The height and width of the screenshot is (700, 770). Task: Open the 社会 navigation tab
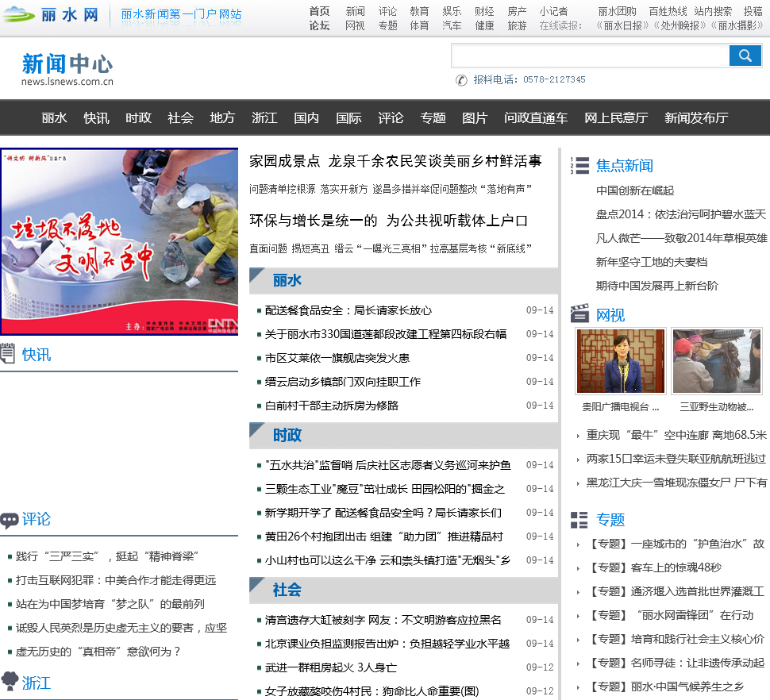180,117
